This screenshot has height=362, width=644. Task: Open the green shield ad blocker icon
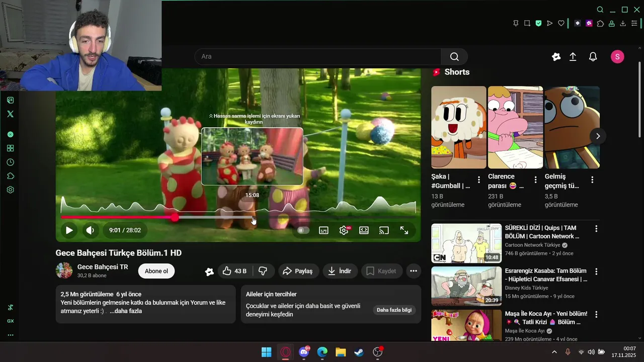[538, 23]
